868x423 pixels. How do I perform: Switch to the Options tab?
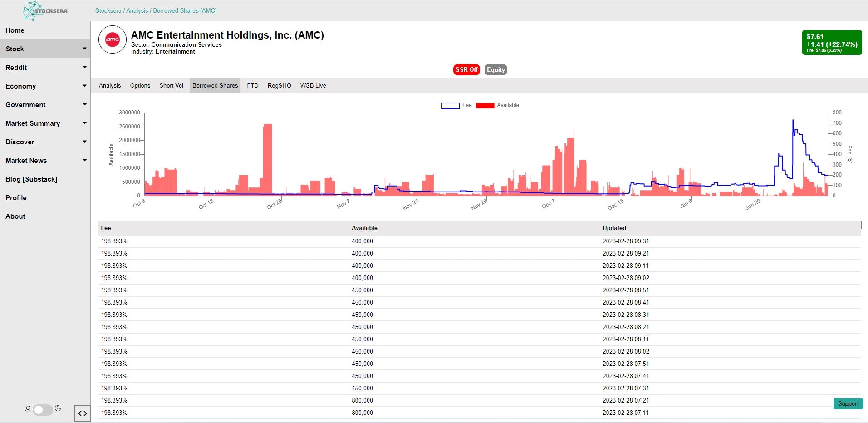pyautogui.click(x=140, y=85)
